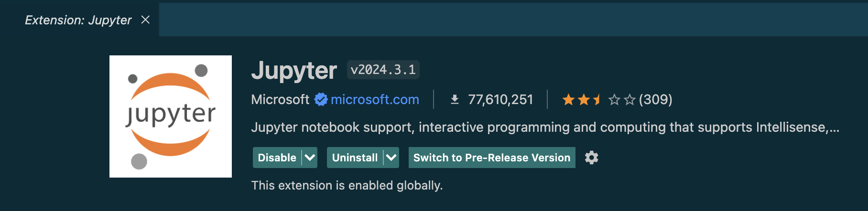Disable the Jupyter extension
Image resolution: width=868 pixels, height=211 pixels.
(x=277, y=158)
